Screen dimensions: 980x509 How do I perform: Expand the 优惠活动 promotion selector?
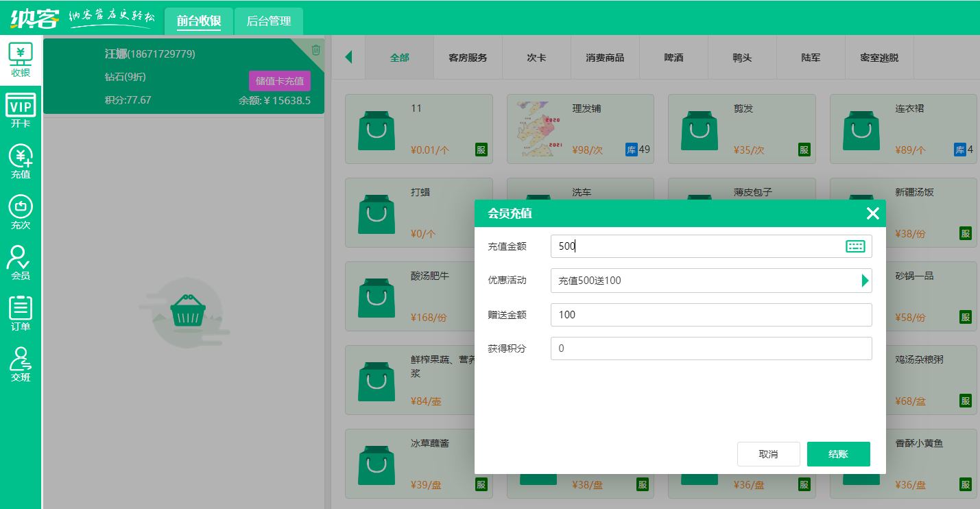[865, 281]
